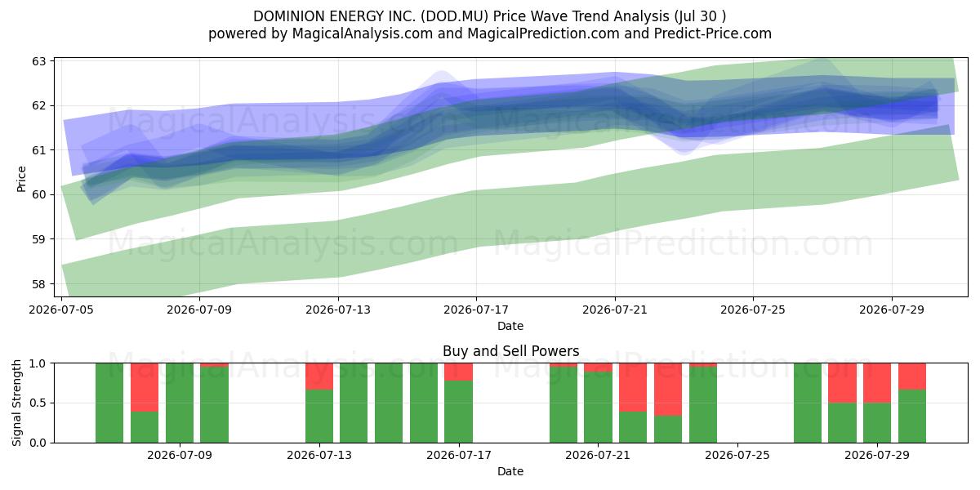Viewport: 980px width, 490px height.
Task: Click the 'Buy and Sell Powers' subplot title
Action: (511, 351)
